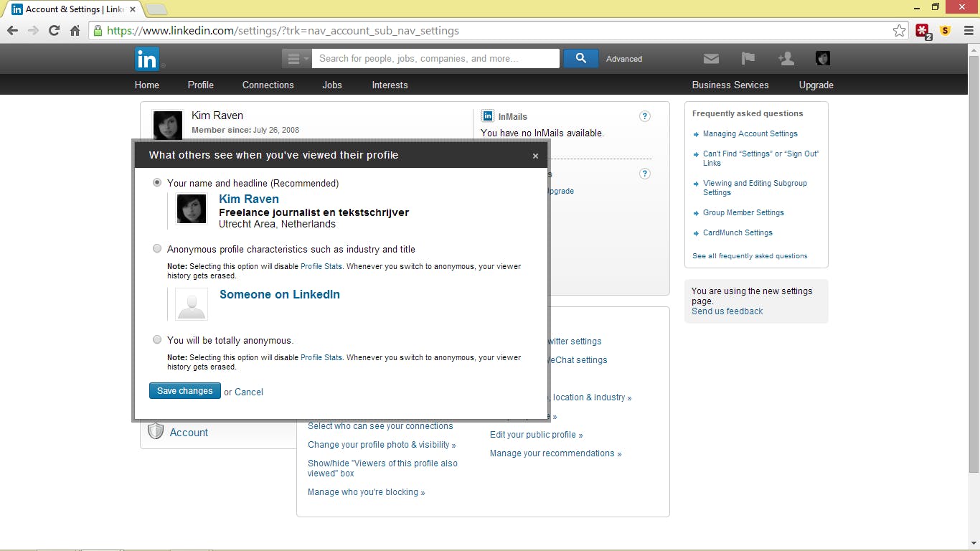This screenshot has width=980, height=551.
Task: Click the 'Someone on LinkedIn' link
Action: pyautogui.click(x=280, y=294)
